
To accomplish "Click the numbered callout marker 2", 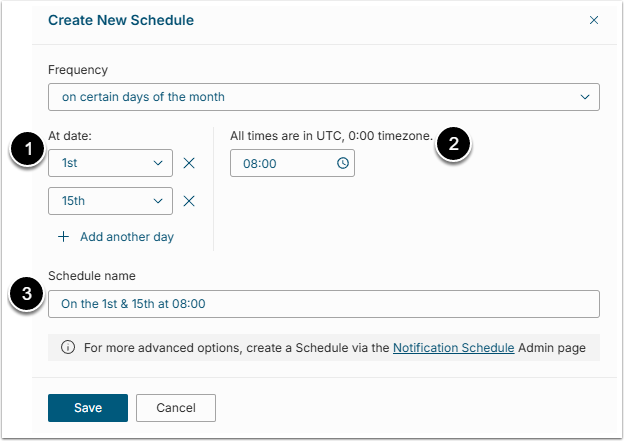I will pyautogui.click(x=454, y=144).
